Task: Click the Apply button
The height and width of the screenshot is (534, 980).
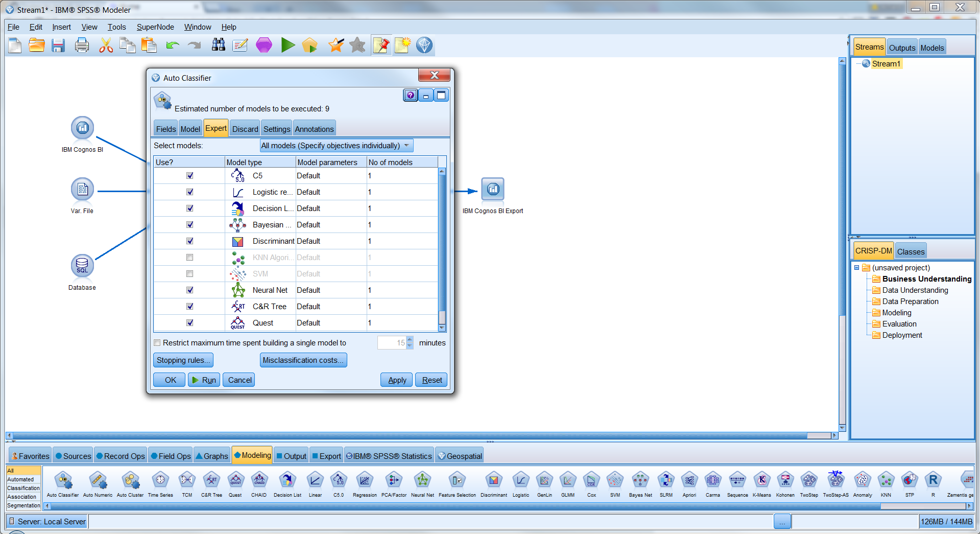Action: pos(397,380)
